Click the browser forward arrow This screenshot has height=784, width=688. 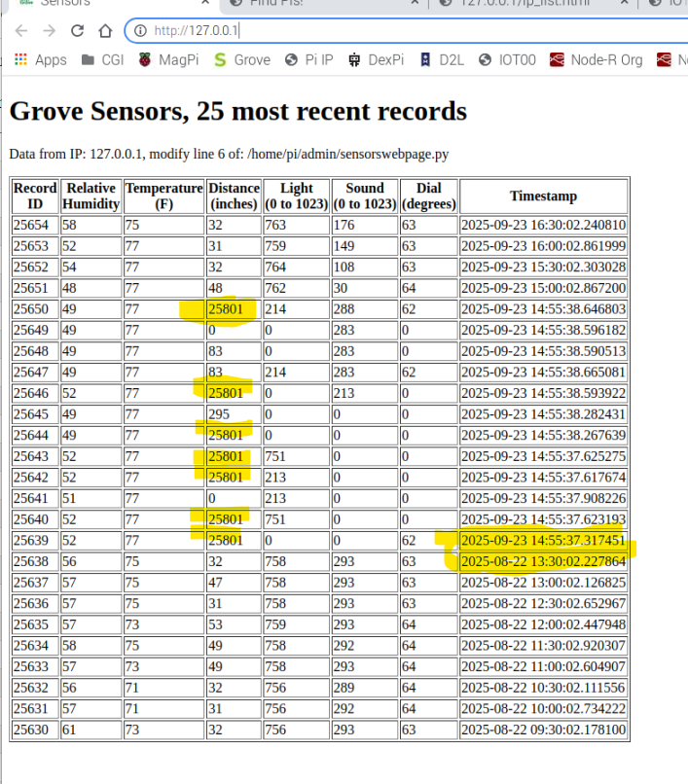[x=49, y=31]
